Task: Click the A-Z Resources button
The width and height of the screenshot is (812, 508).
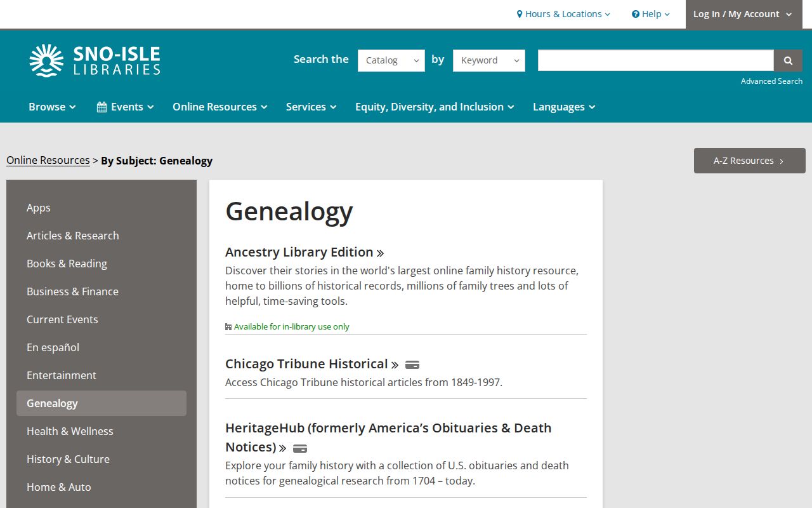Action: coord(750,161)
